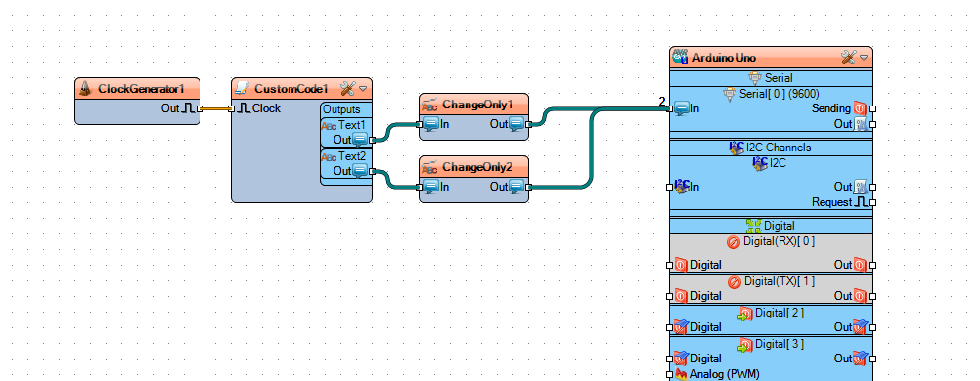Select the Text1 Out pin
Viewport: 980px width, 381px height.
tap(360, 140)
